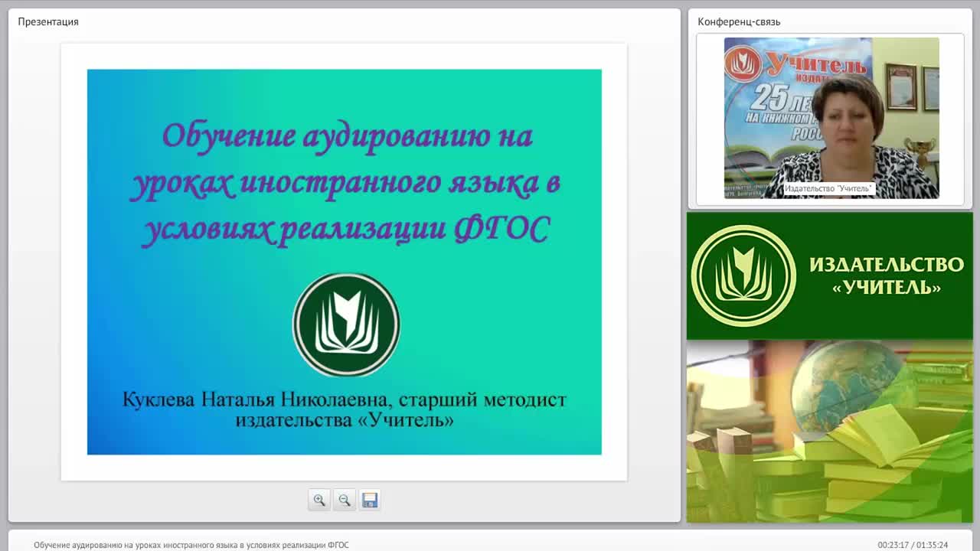Click the 'Издательство Учитель' green banner
The width and height of the screenshot is (980, 551).
coord(829,275)
